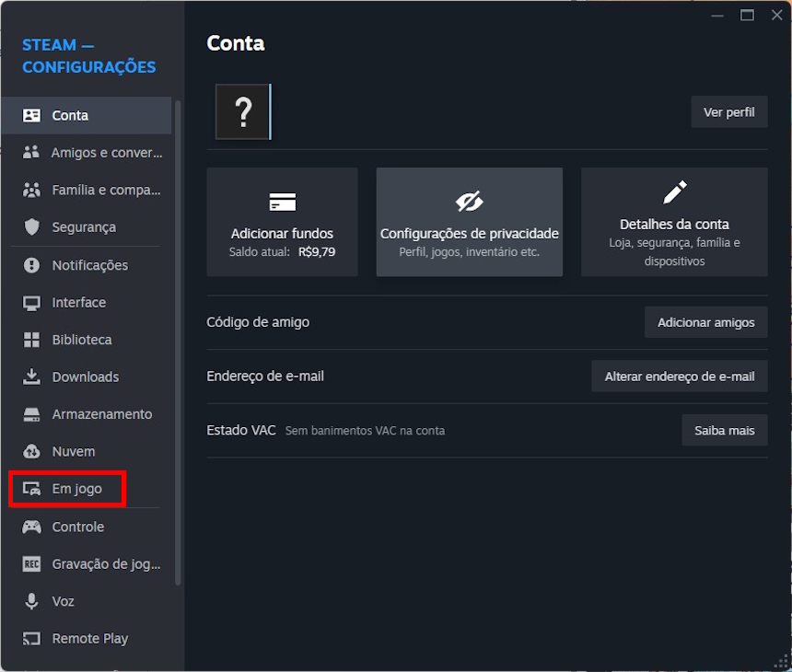The image size is (792, 672).
Task: Open the Nuvem cloud settings
Action: [68, 451]
